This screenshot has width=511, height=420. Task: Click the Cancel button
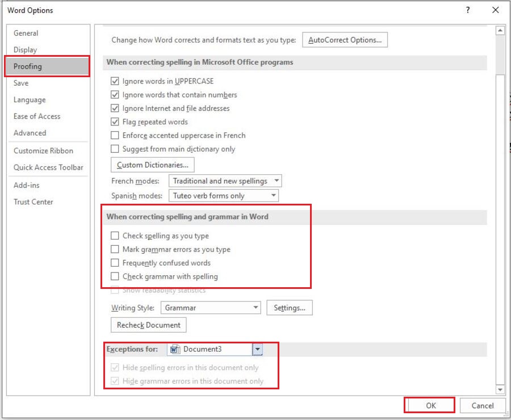pos(483,406)
